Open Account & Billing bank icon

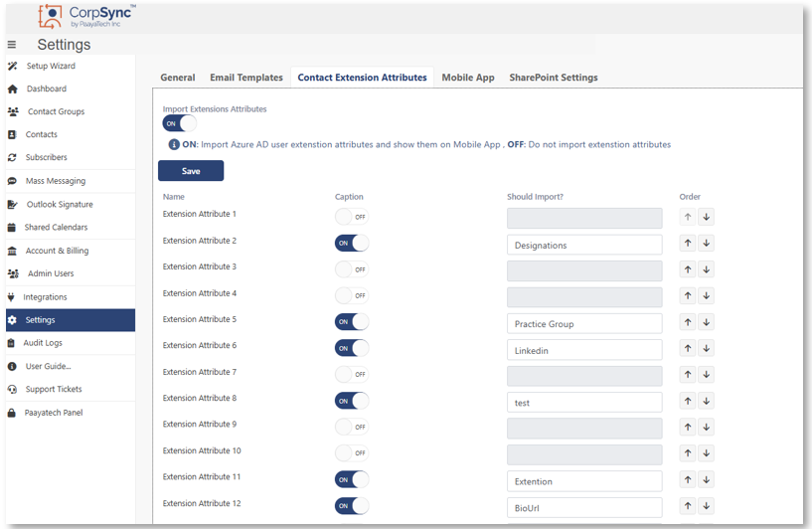point(12,252)
